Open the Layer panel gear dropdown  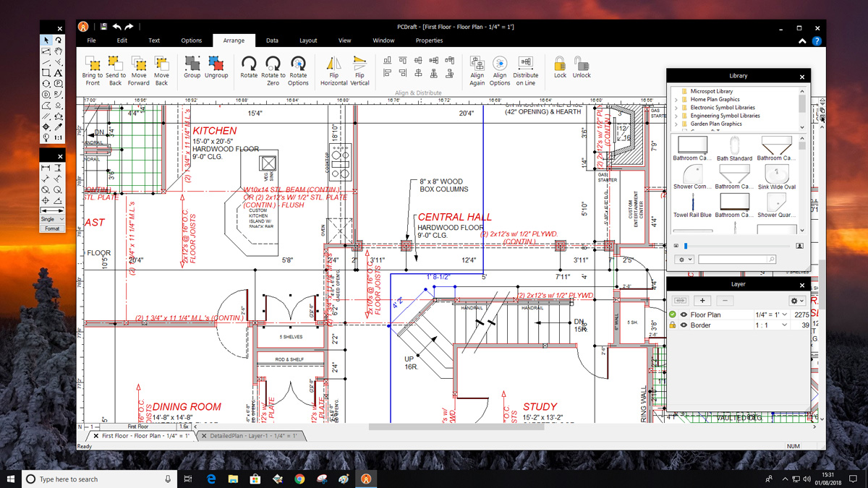[796, 301]
